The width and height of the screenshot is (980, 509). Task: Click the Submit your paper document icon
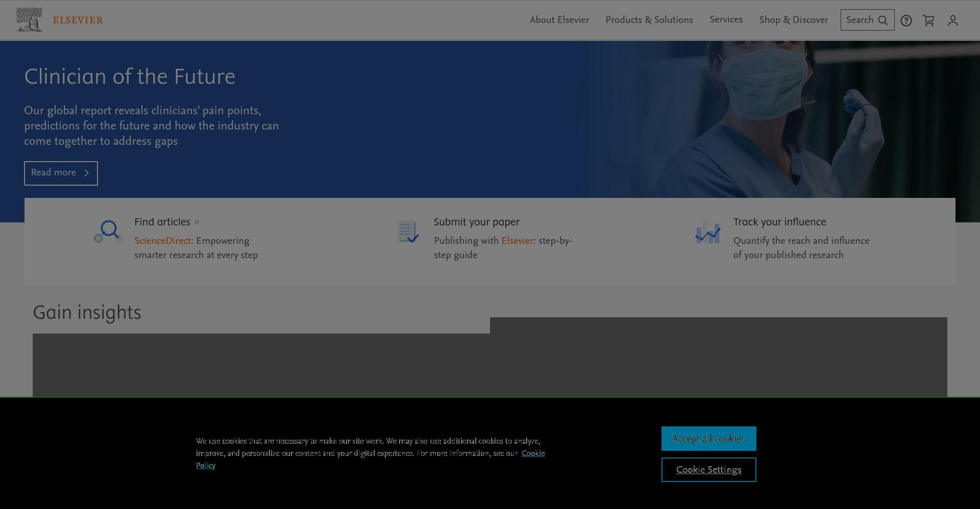[x=408, y=232]
